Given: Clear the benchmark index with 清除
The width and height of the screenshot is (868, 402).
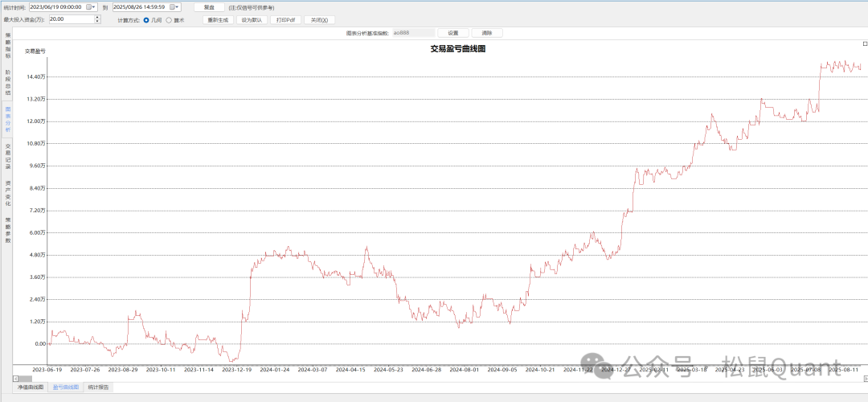Looking at the screenshot, I should click(x=487, y=33).
